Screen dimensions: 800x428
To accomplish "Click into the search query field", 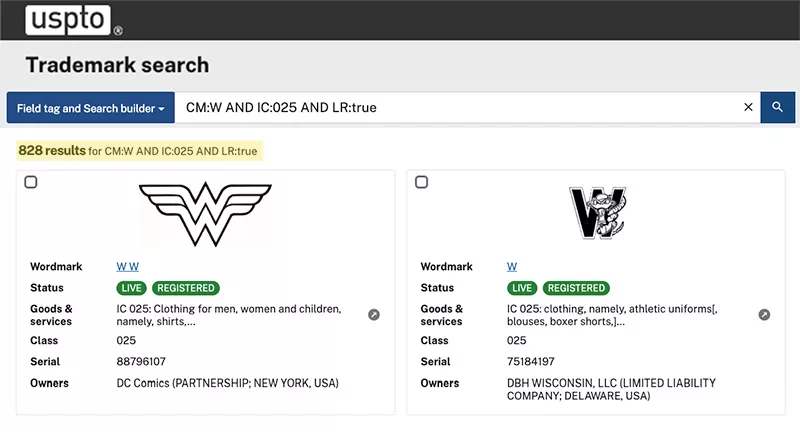I will click(459, 108).
